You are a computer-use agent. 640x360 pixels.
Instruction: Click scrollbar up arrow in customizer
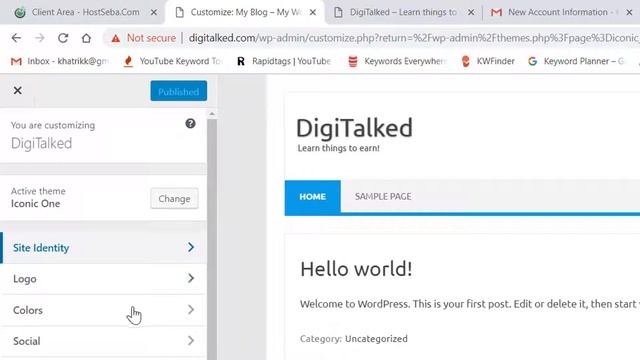pyautogui.click(x=212, y=114)
